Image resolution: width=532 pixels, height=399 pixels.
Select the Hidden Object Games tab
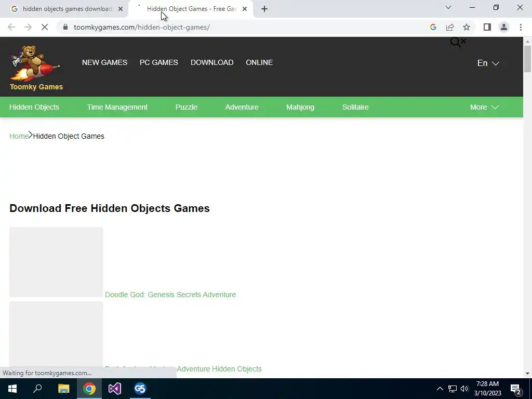[191, 9]
